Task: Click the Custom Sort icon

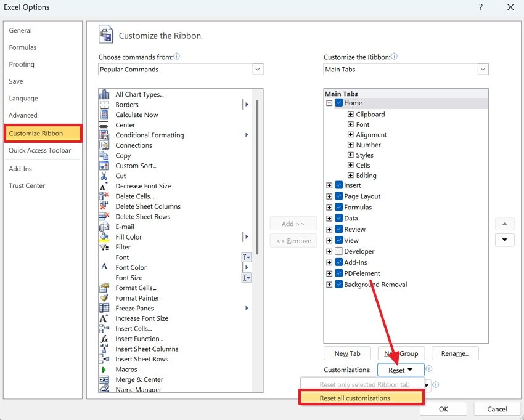Action: point(104,166)
